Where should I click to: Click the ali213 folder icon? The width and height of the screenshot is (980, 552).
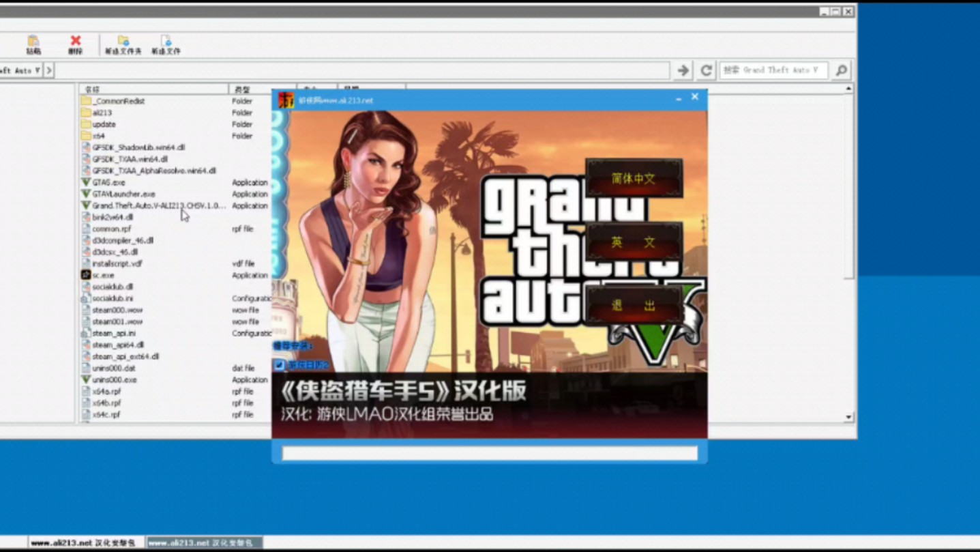[86, 113]
